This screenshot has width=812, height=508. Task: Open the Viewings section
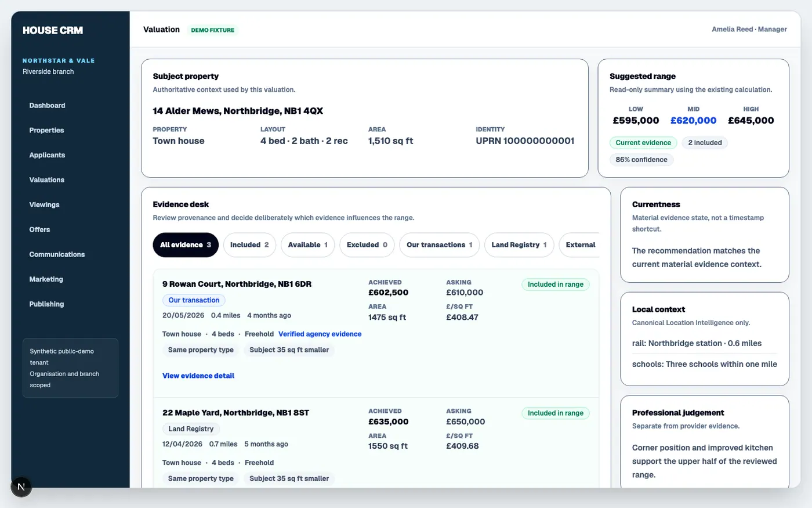(44, 205)
